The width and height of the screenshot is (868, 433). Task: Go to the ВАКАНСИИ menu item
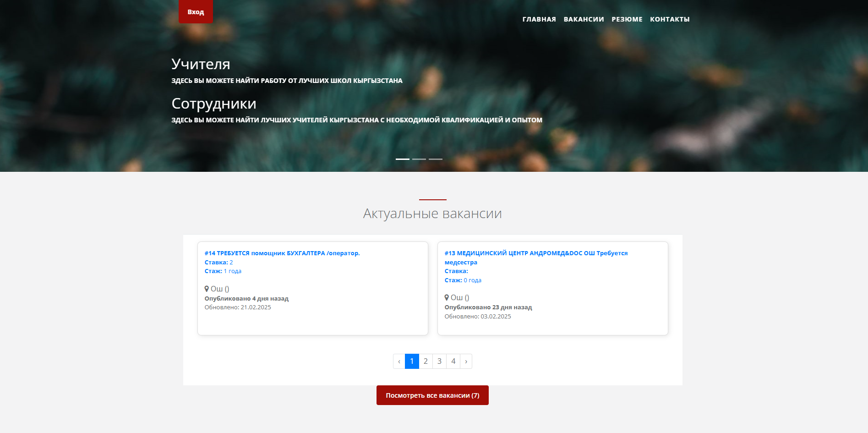pyautogui.click(x=584, y=19)
